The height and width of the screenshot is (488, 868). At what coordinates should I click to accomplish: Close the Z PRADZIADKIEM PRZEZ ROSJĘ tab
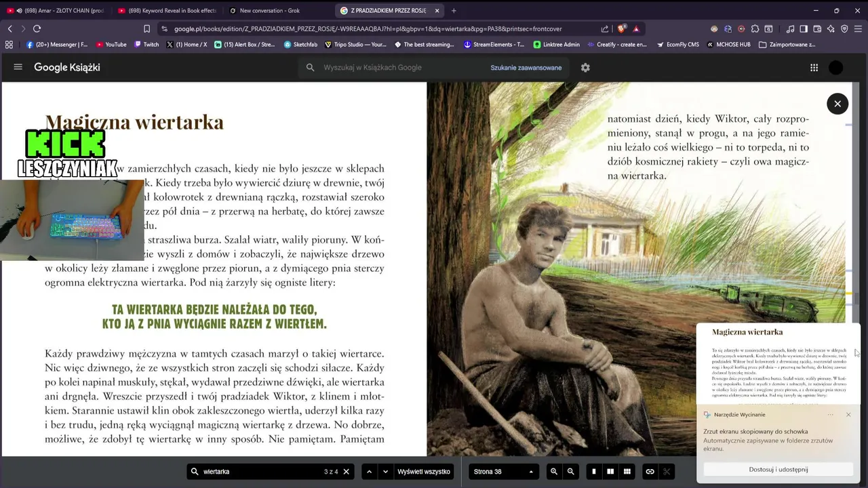(437, 10)
